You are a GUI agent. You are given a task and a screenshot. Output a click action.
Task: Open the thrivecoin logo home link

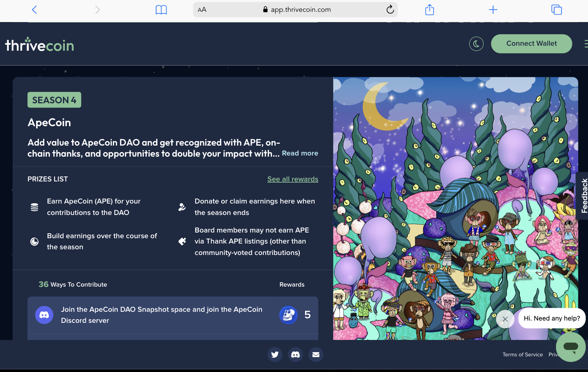tap(40, 45)
